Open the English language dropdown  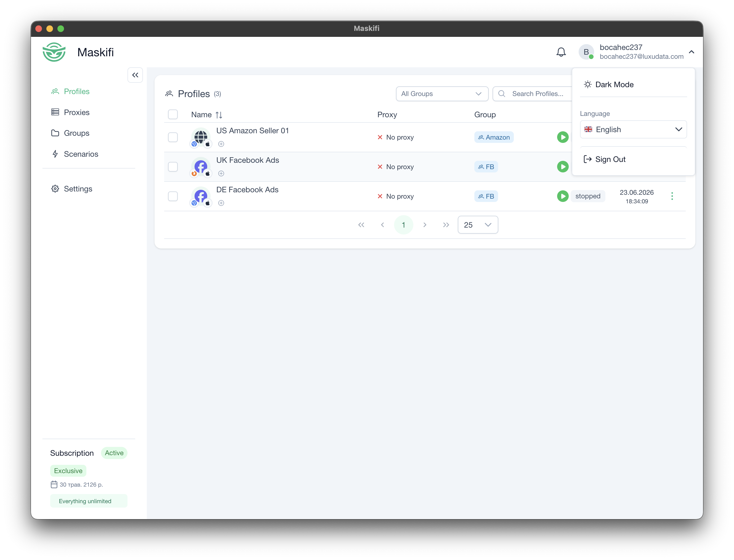coord(633,129)
